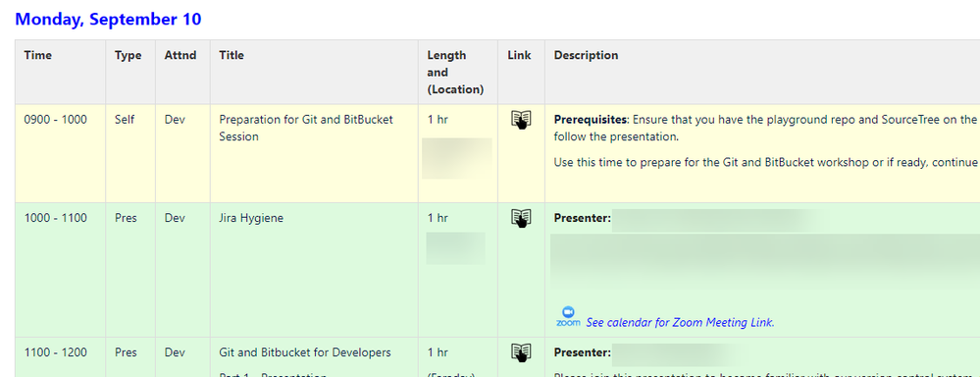
Task: Click the Type column header
Action: (129, 55)
